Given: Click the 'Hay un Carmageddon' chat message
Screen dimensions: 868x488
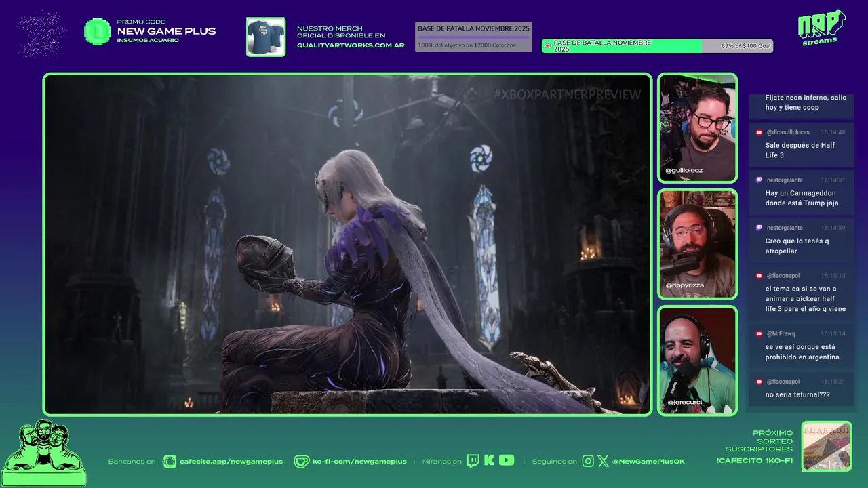Looking at the screenshot, I should (x=802, y=198).
